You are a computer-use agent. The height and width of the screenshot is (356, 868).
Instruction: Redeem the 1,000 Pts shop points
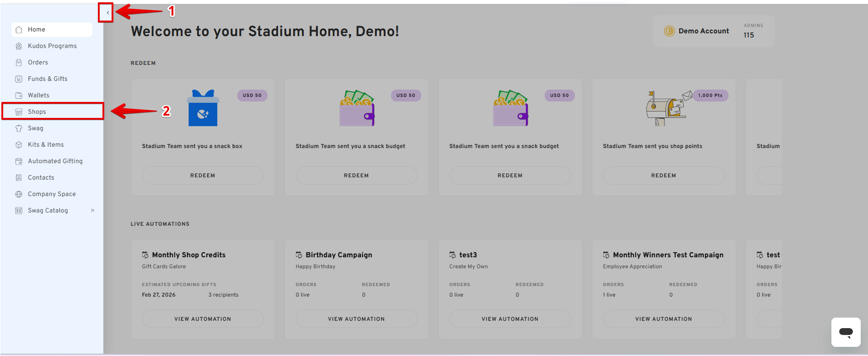click(664, 175)
